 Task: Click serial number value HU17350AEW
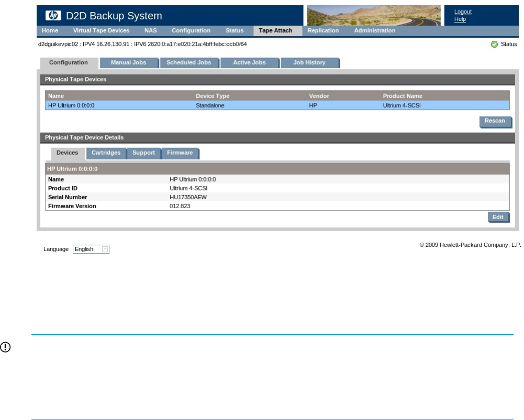(188, 197)
